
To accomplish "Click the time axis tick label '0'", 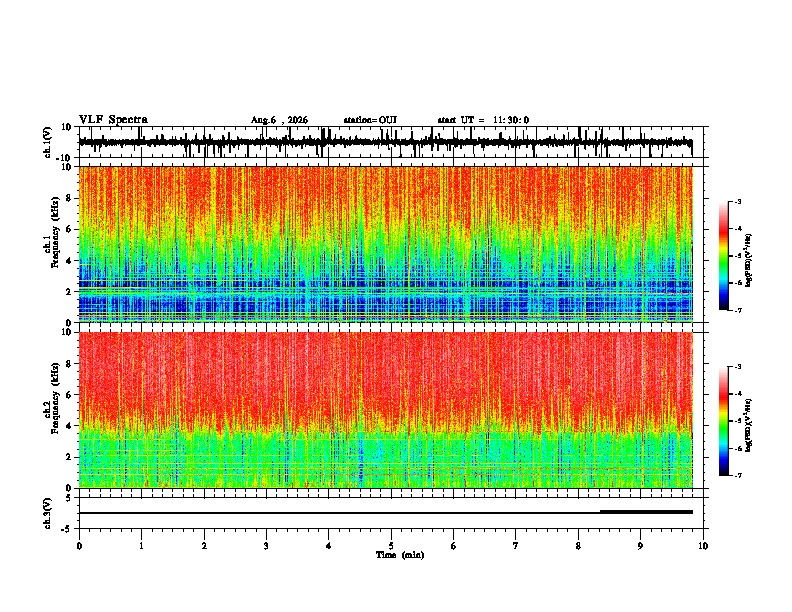I will 79,546.
